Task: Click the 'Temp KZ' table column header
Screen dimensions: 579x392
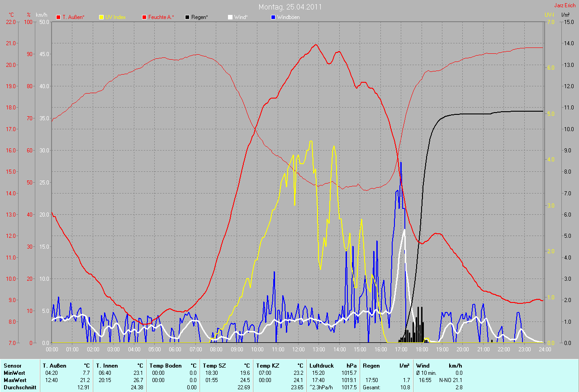Action: point(267,365)
